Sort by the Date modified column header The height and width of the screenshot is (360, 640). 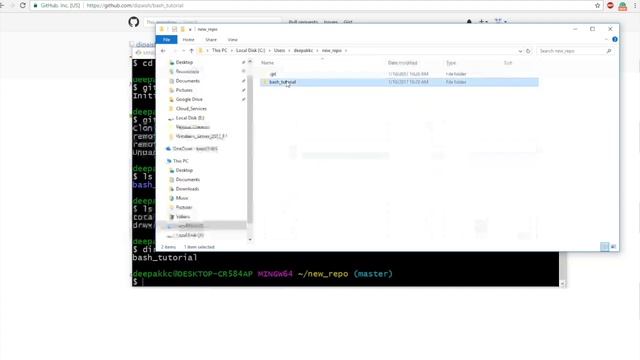click(x=402, y=63)
